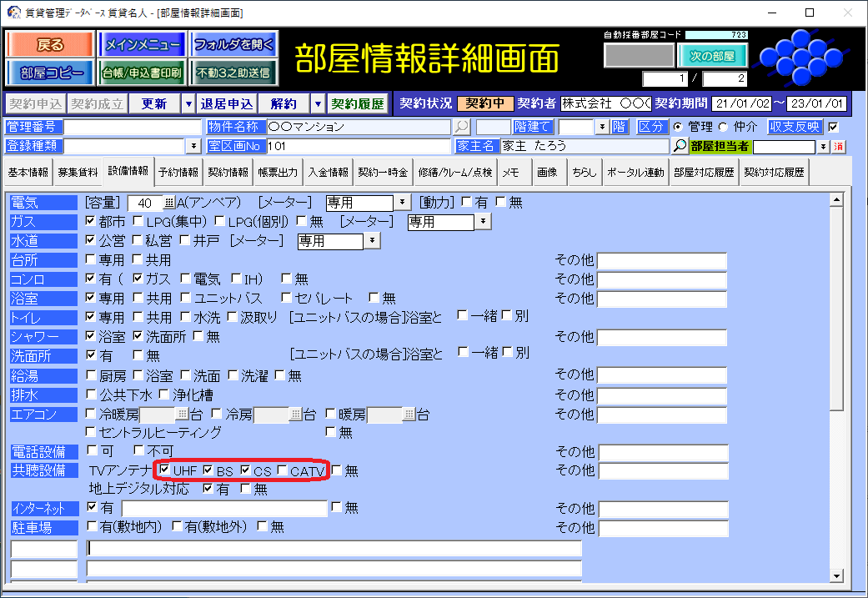This screenshot has width=868, height=598.
Task: Click the 次の部屋 button
Action: (712, 56)
